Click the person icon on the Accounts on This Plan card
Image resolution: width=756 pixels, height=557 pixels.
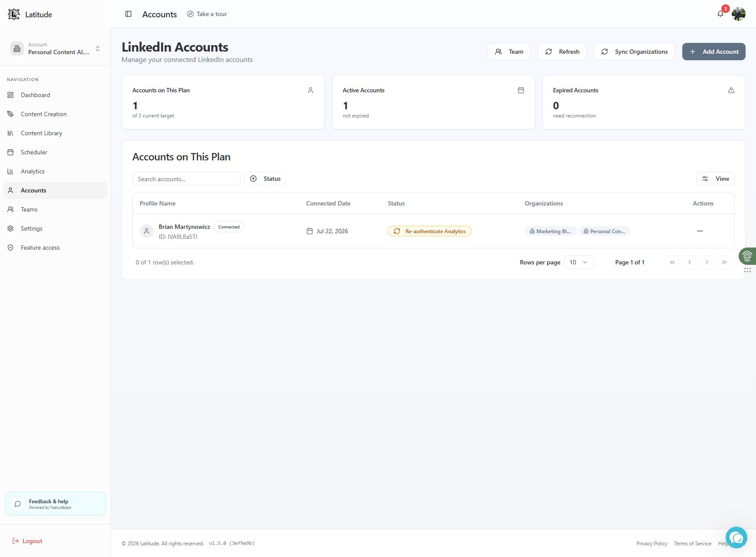pyautogui.click(x=311, y=90)
